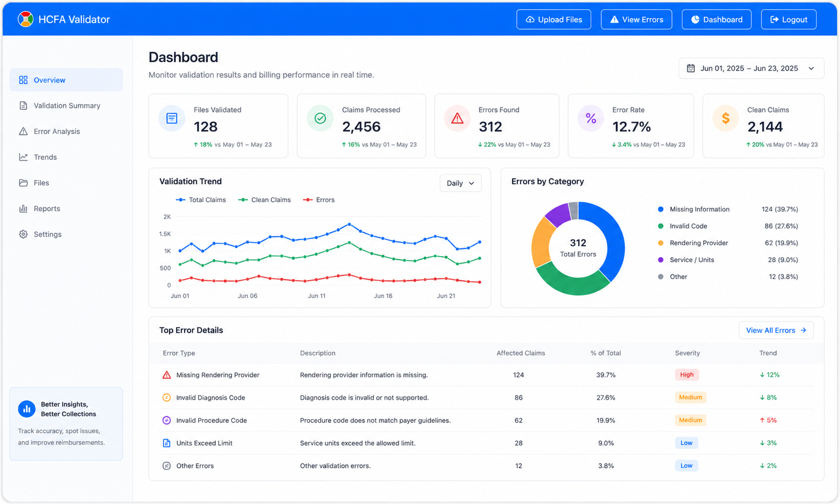Click Invalid Code green legend dot

coord(660,226)
